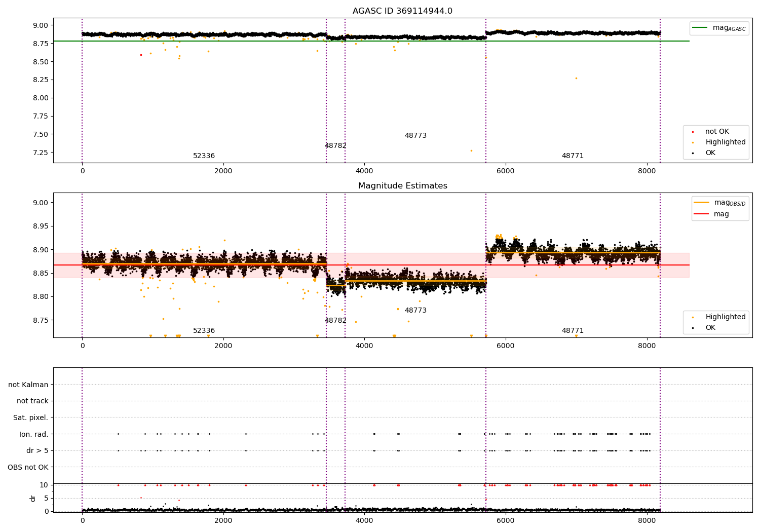The image size is (760, 532).
Task: Click the Magnitude Estimates plot title
Action: click(x=402, y=186)
